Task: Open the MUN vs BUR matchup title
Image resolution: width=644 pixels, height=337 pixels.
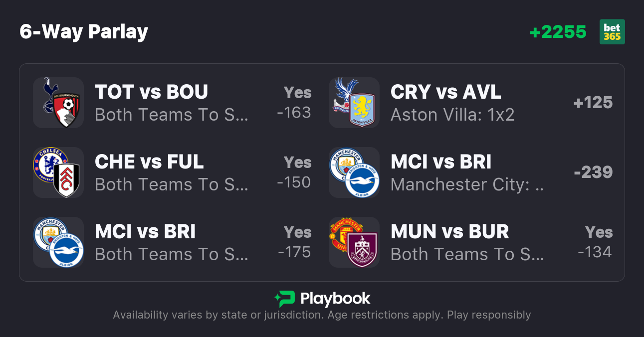Action: click(x=449, y=232)
